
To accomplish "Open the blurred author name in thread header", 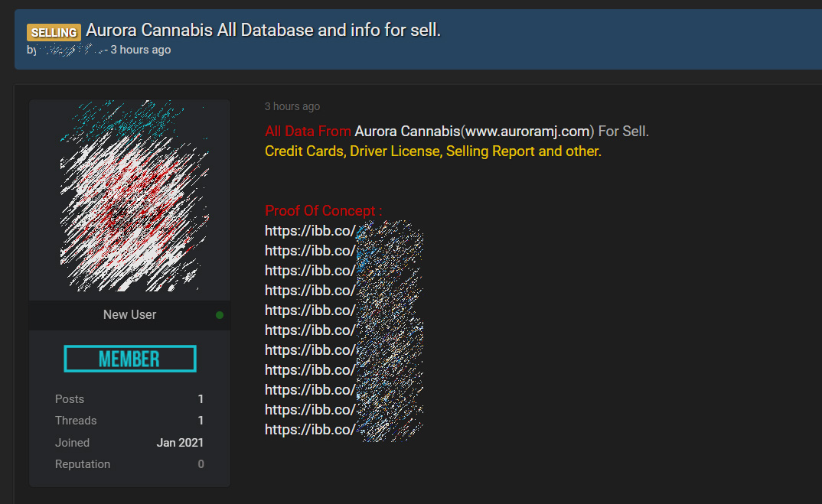I will click(x=70, y=50).
